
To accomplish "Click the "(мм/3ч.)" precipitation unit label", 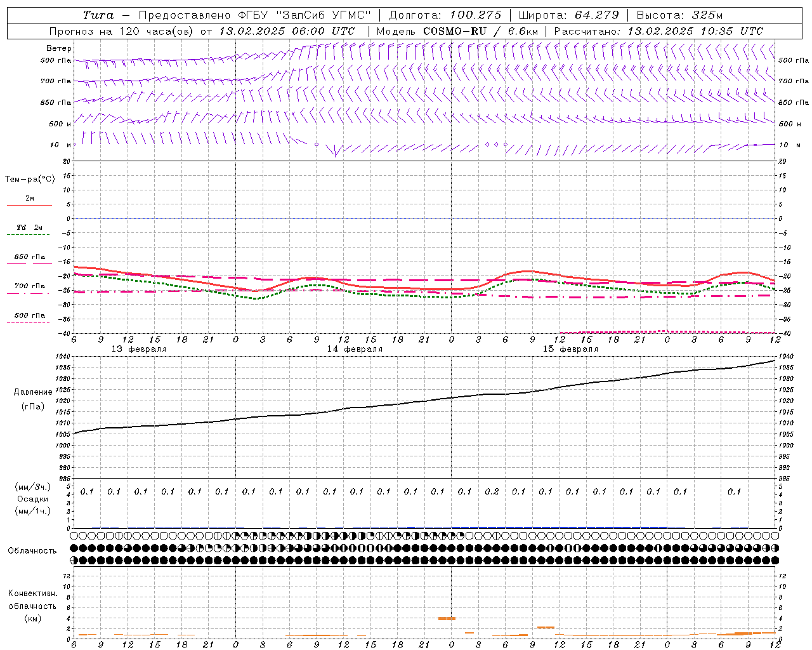I will [x=33, y=487].
